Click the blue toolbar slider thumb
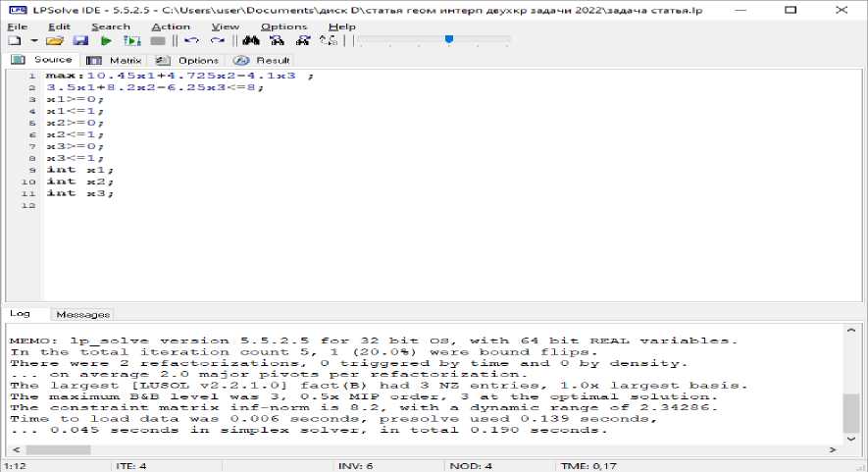Image resolution: width=868 pixels, height=472 pixels. [x=449, y=39]
